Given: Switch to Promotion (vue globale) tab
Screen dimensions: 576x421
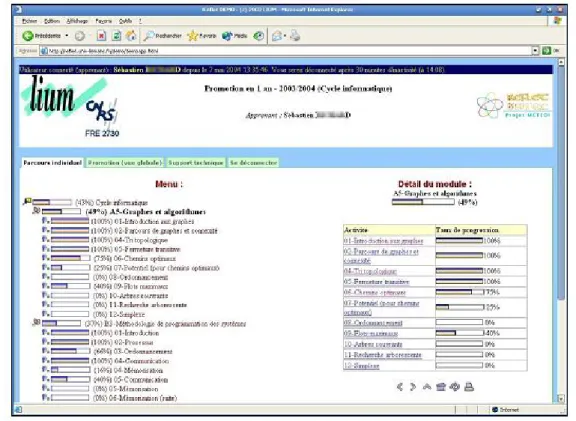Looking at the screenshot, I should (124, 162).
